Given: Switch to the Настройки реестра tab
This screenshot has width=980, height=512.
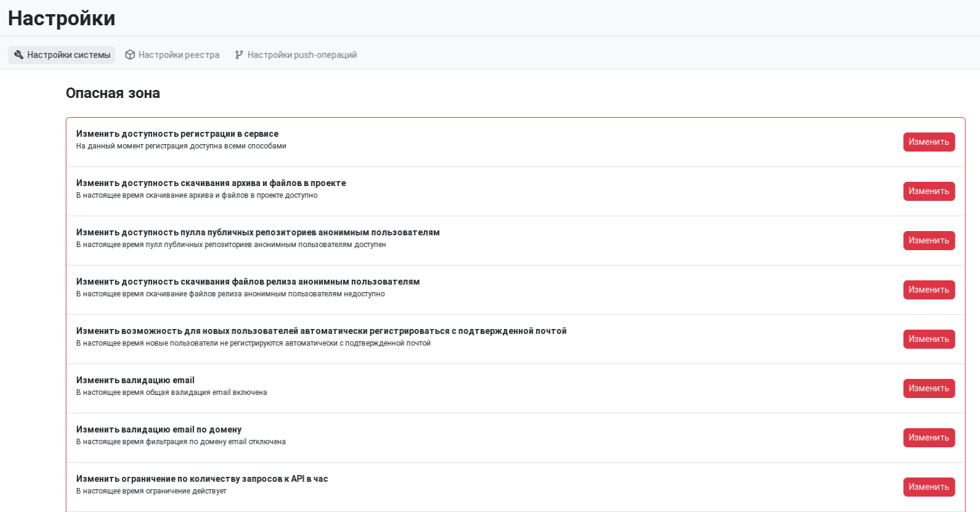Looking at the screenshot, I should pos(172,55).
